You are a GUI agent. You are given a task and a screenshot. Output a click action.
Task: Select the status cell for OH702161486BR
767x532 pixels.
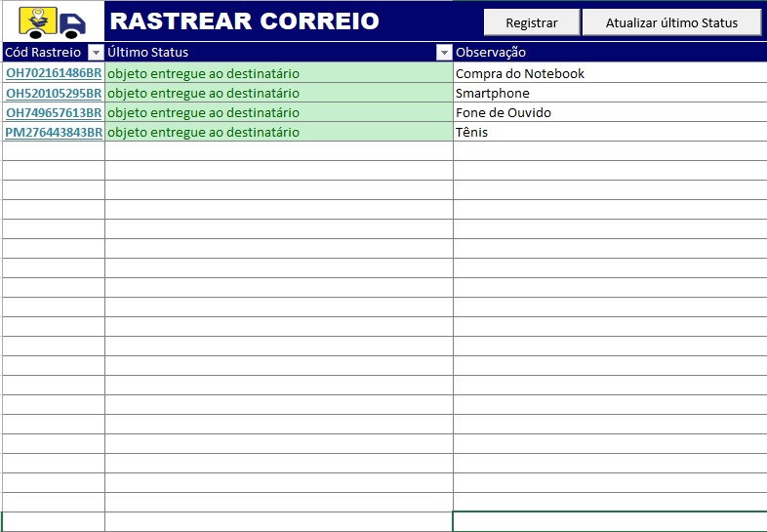tap(279, 73)
